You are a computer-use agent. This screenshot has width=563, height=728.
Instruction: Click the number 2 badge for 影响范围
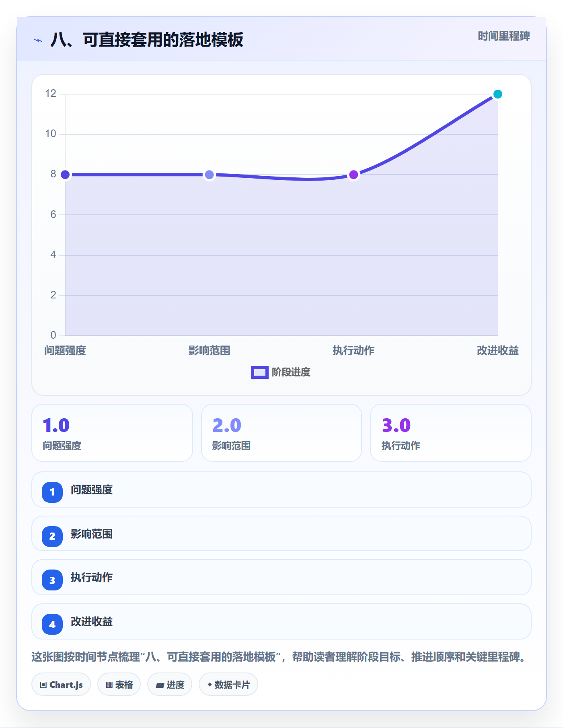click(52, 536)
